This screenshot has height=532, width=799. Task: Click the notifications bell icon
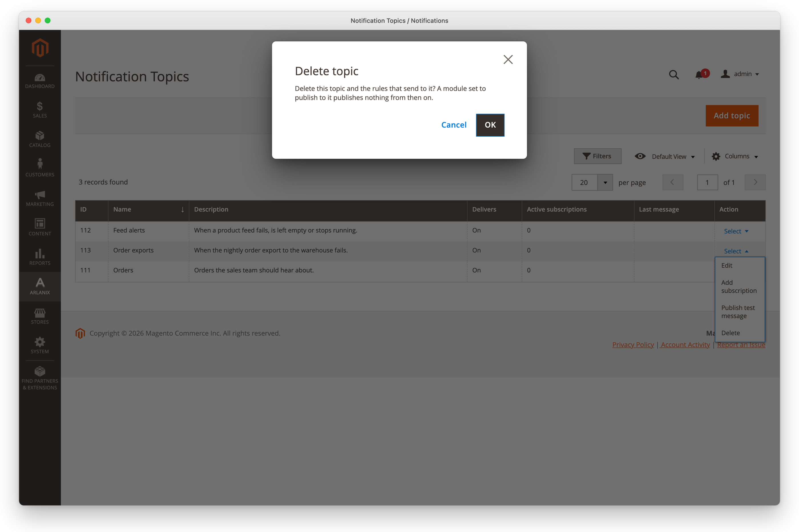pos(699,74)
